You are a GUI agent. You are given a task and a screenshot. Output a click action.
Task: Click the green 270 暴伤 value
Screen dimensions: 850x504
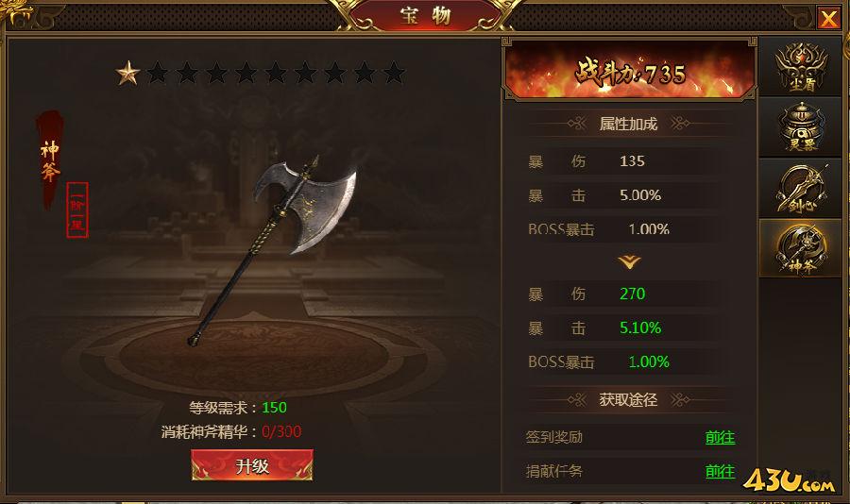pos(632,294)
